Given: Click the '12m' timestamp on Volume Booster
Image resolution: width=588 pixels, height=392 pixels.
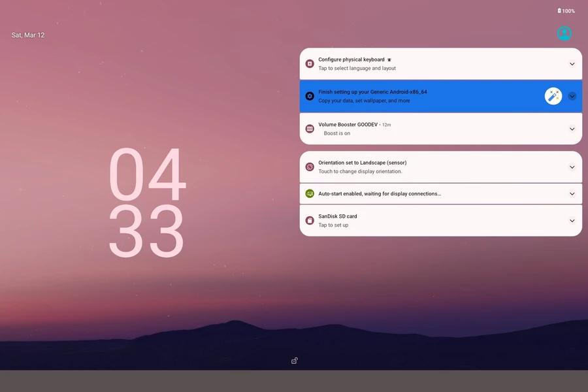Looking at the screenshot, I should click(386, 125).
